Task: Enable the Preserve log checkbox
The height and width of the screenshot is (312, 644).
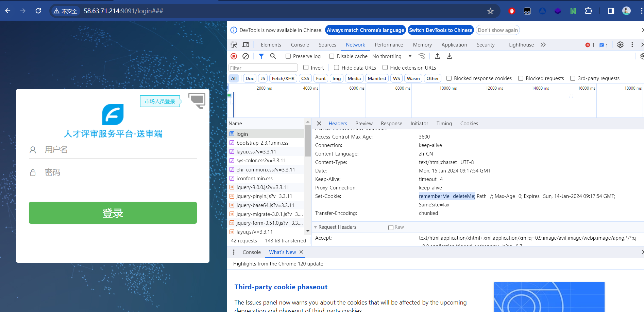Action: click(288, 56)
